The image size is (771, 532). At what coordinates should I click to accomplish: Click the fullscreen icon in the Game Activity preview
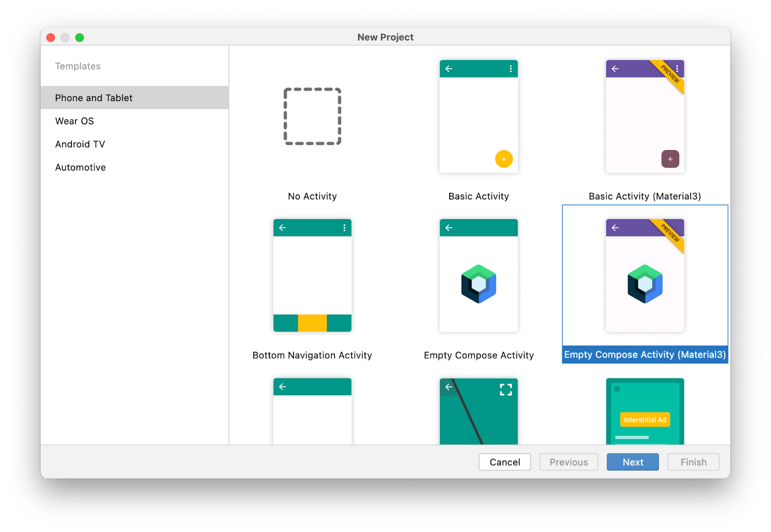click(506, 389)
